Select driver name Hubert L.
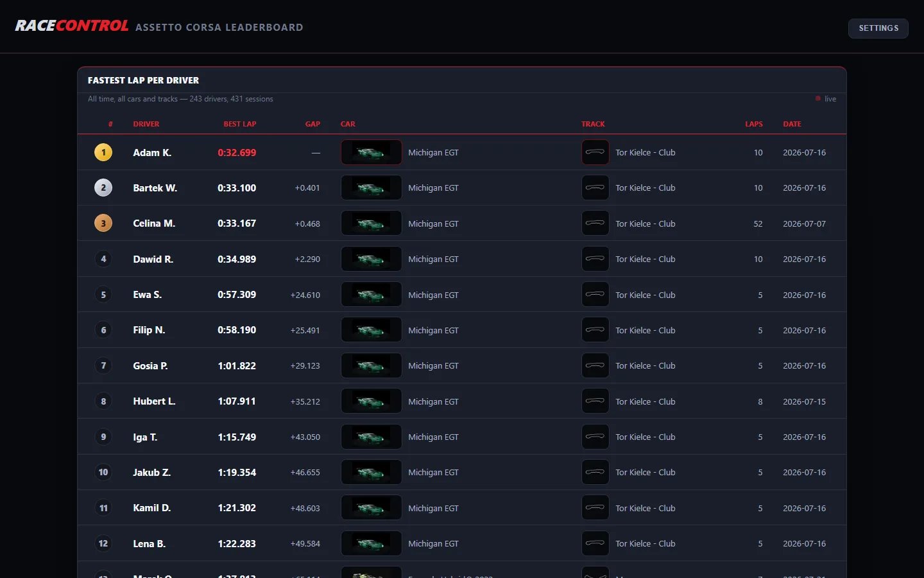The width and height of the screenshot is (924, 578). click(x=155, y=401)
